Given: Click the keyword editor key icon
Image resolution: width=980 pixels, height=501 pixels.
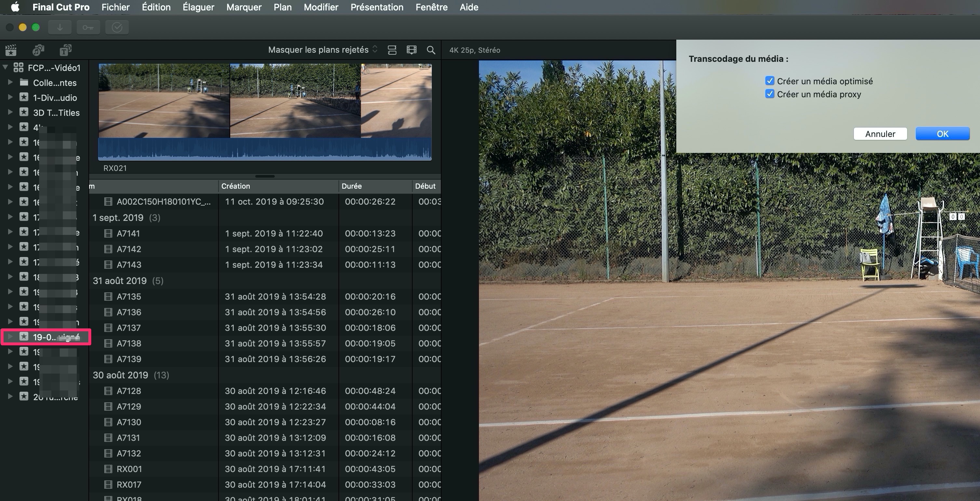Looking at the screenshot, I should [x=88, y=27].
